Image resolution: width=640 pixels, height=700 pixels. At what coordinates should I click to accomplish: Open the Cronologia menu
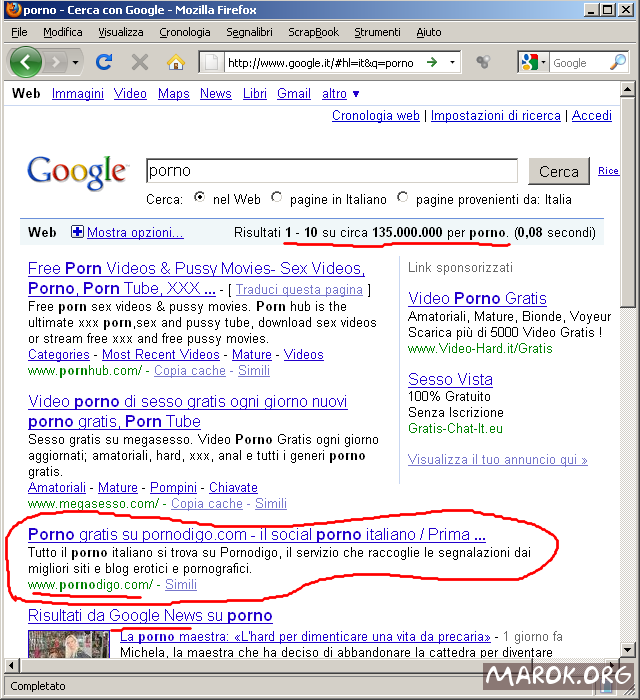tap(184, 32)
